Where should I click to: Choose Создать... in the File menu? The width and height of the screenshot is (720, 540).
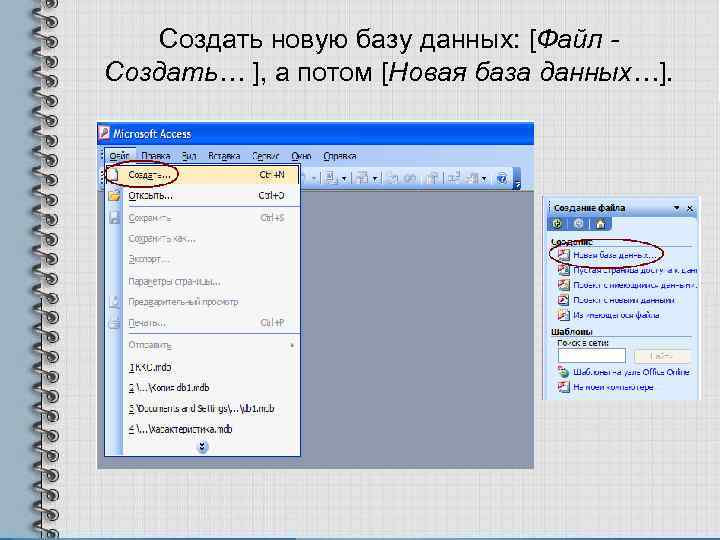click(202, 175)
